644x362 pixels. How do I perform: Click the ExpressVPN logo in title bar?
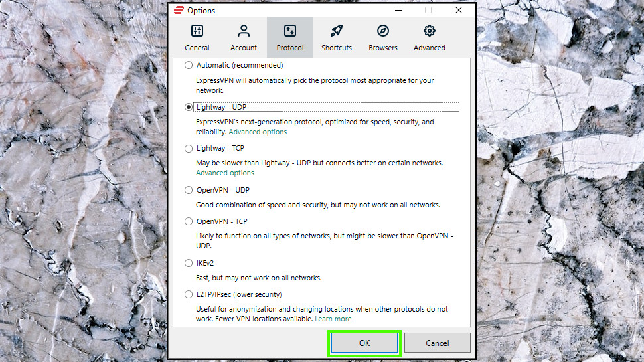(179, 10)
